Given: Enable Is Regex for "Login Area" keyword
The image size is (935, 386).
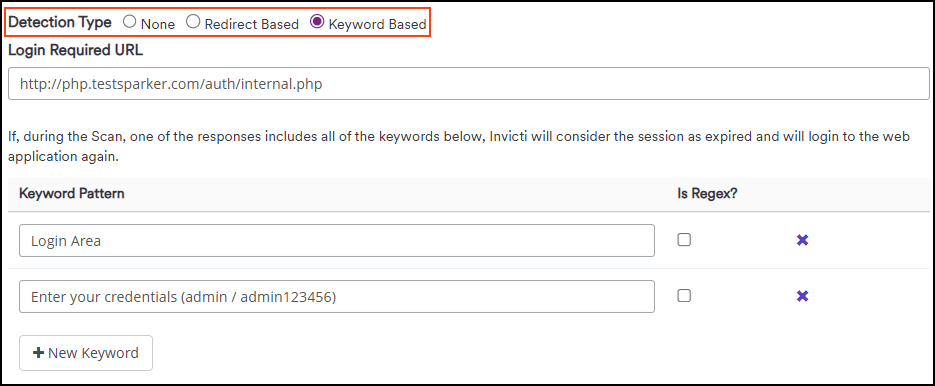Looking at the screenshot, I should tap(685, 240).
